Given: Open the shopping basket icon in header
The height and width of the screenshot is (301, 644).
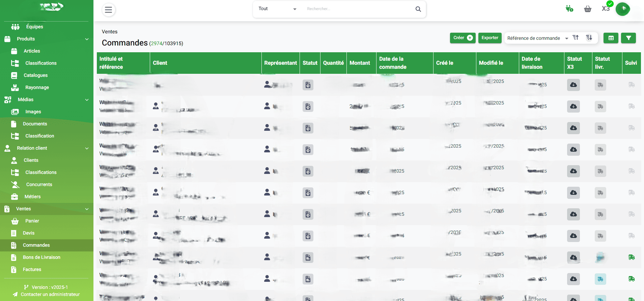Looking at the screenshot, I should 588,9.
